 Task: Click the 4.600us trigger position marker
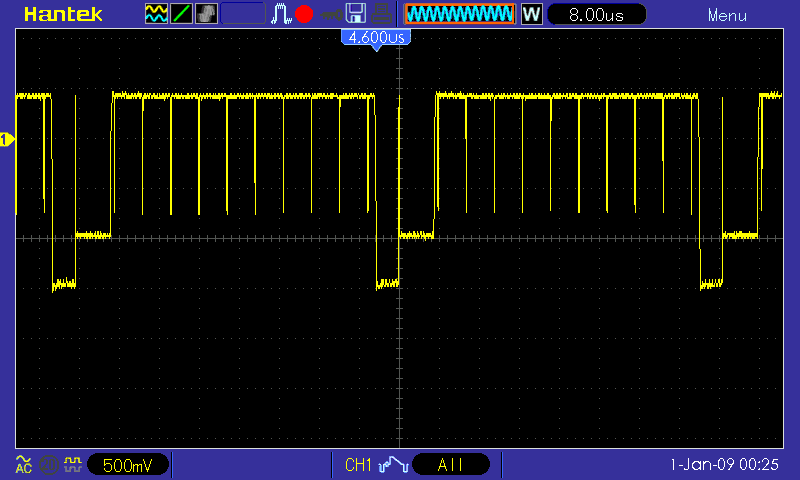tap(376, 39)
